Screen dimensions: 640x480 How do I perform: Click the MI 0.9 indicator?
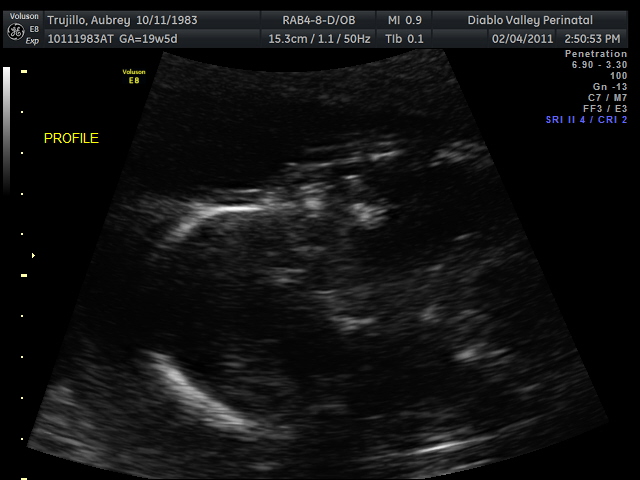click(x=406, y=20)
